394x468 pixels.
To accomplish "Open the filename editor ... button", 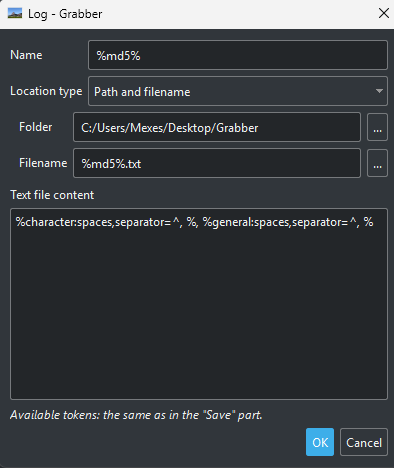I will pyautogui.click(x=377, y=163).
